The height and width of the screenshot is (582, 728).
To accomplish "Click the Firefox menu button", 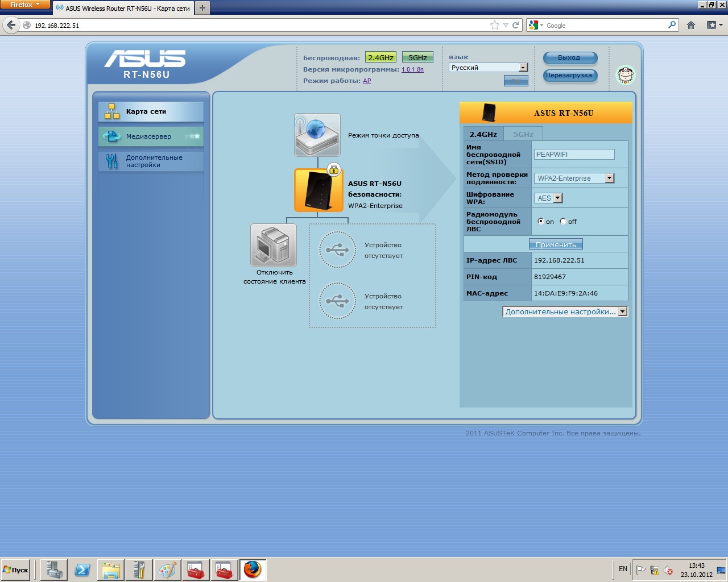I will coord(25,5).
